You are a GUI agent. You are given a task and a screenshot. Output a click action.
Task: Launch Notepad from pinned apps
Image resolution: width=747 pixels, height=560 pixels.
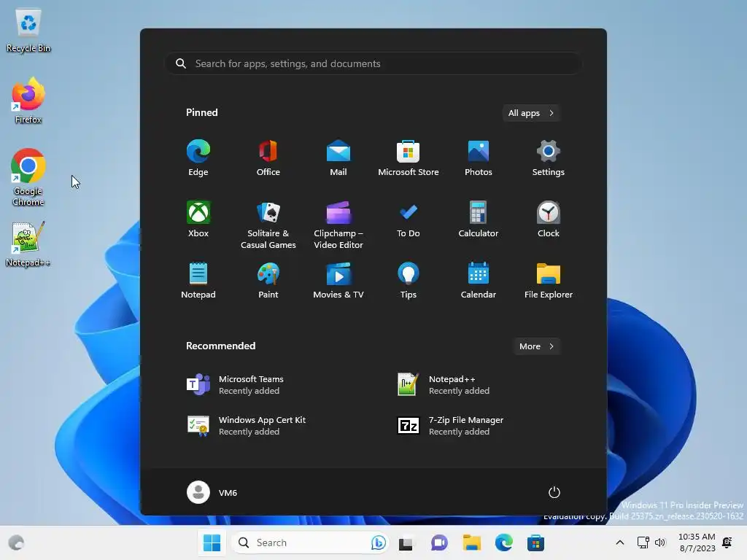[x=198, y=281]
